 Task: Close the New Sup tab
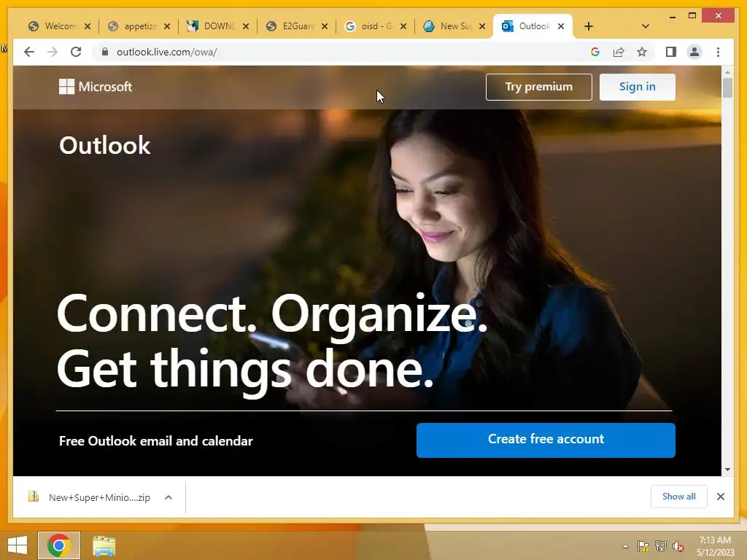point(482,26)
